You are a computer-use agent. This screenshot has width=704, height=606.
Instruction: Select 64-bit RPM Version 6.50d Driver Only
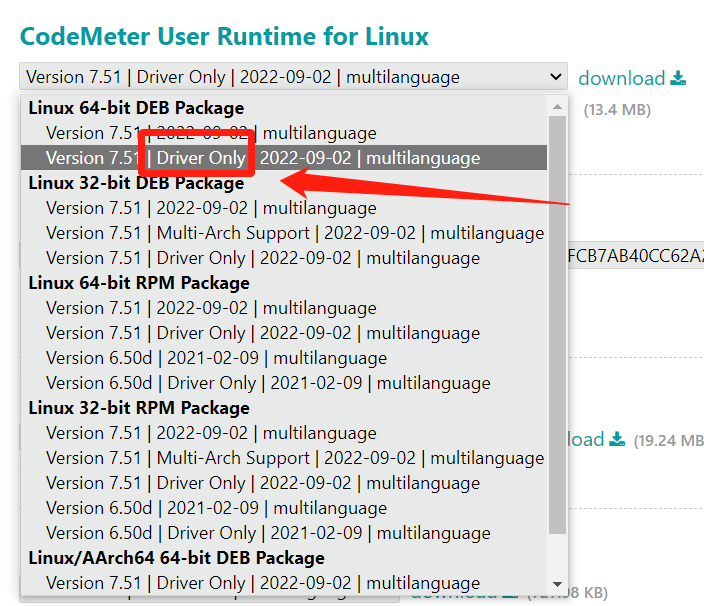click(x=268, y=383)
